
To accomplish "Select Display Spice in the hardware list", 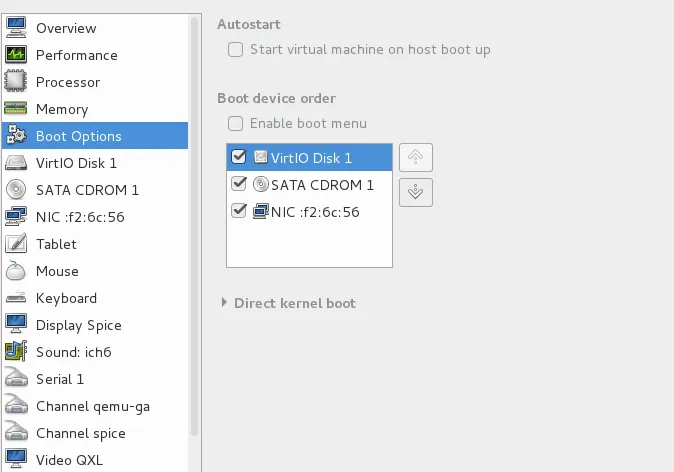I will [78, 325].
